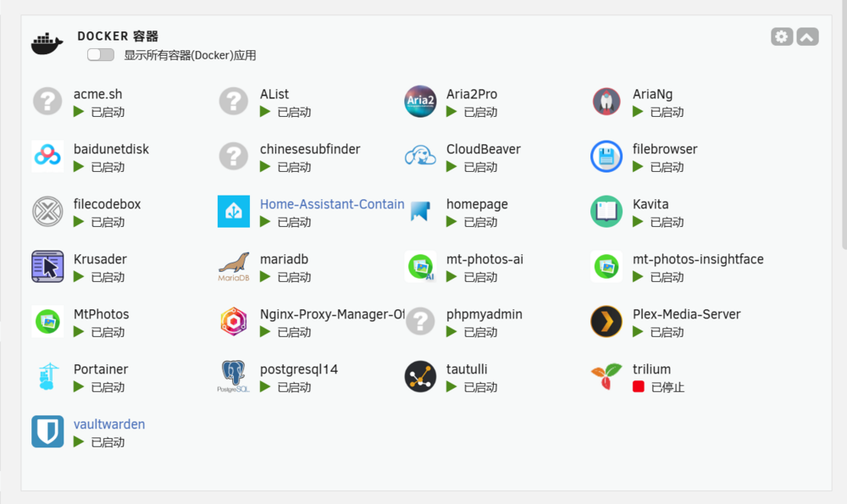Viewport: 847px width, 504px height.
Task: Click the Aria2Pro container name
Action: click(x=472, y=94)
